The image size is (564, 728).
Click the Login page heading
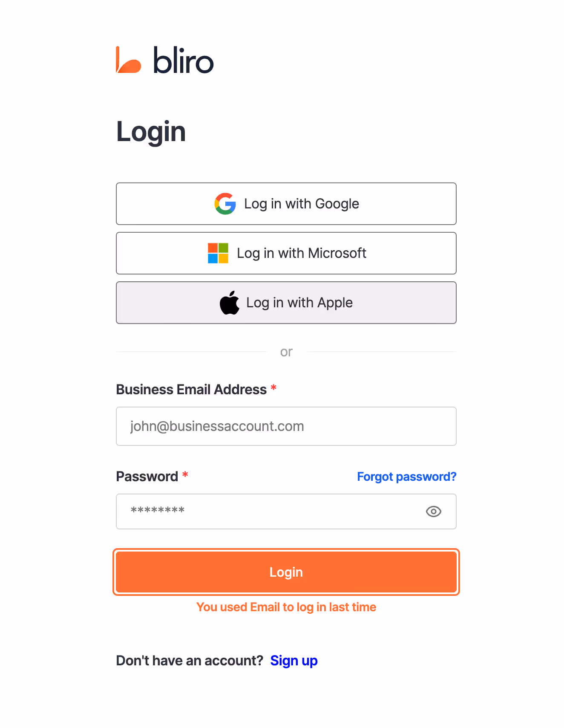pos(151,132)
